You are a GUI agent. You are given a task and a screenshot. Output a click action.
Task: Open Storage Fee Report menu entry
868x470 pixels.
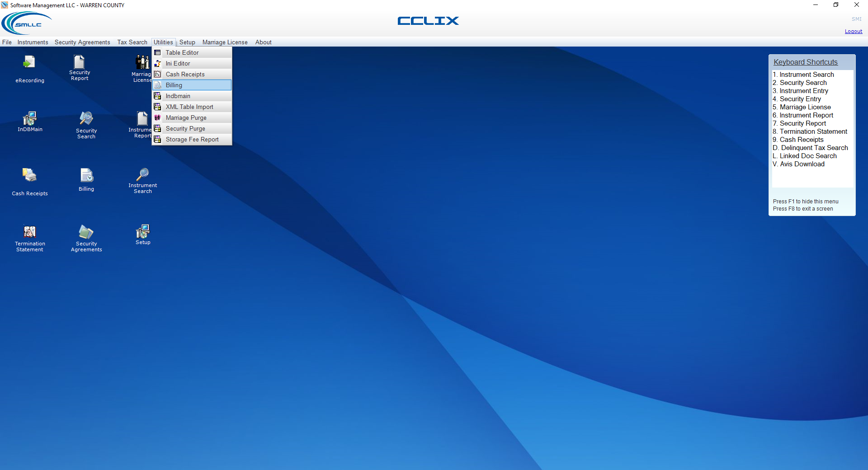click(192, 139)
